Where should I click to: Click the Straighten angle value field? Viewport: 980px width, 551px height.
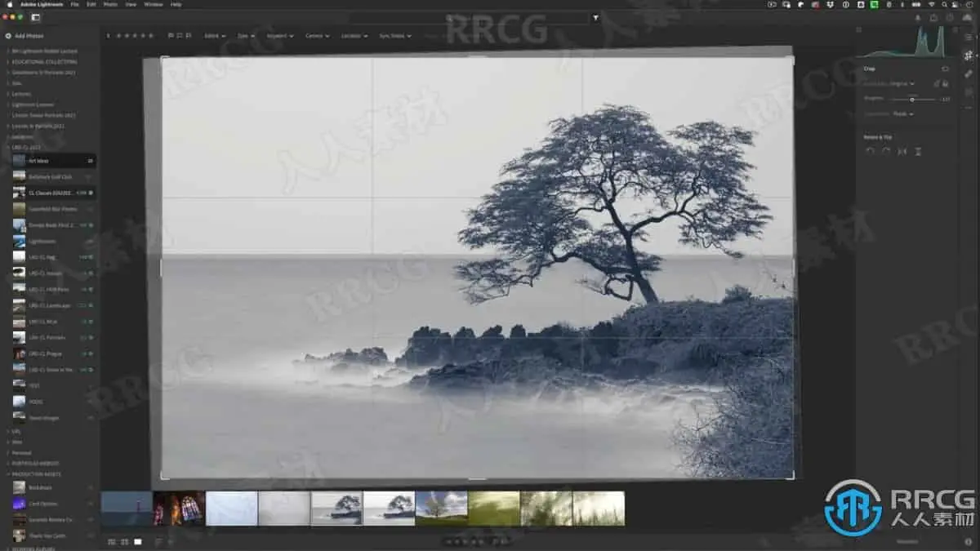[x=945, y=99]
